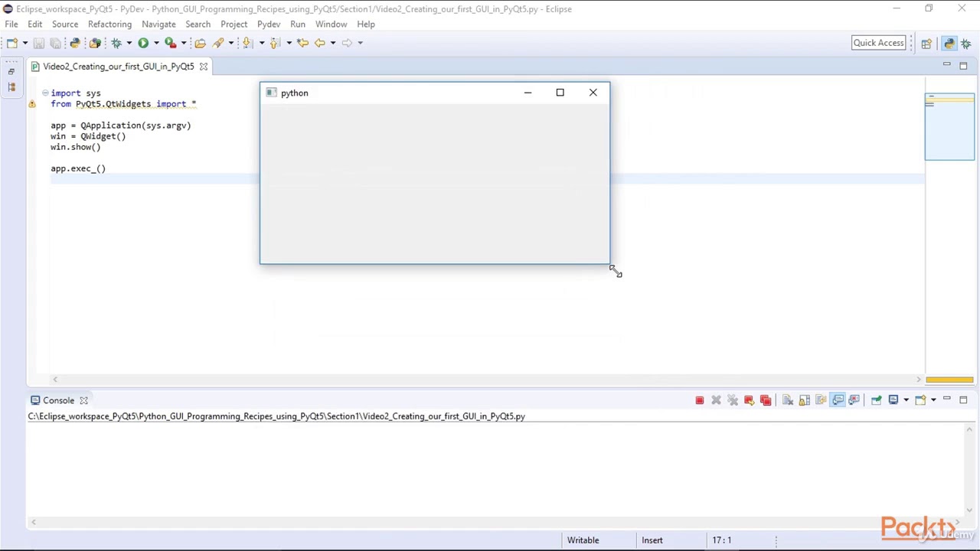Click the Run External Tools icon
This screenshot has width=980, height=551.
(171, 43)
